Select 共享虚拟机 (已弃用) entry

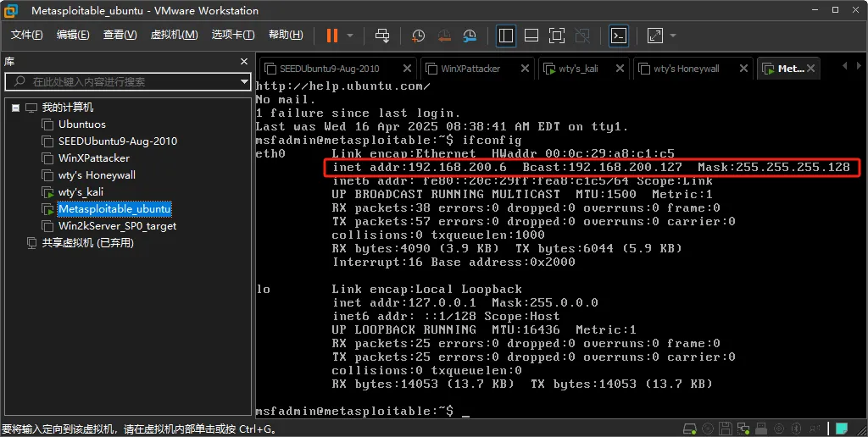pyautogui.click(x=88, y=243)
